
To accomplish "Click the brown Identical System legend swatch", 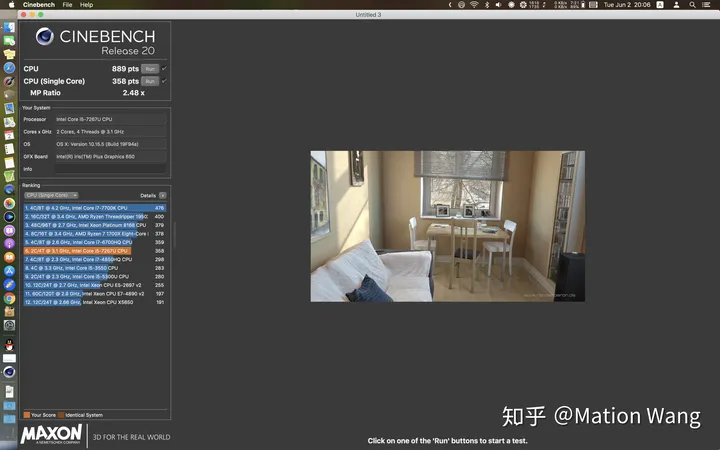I will [61, 415].
